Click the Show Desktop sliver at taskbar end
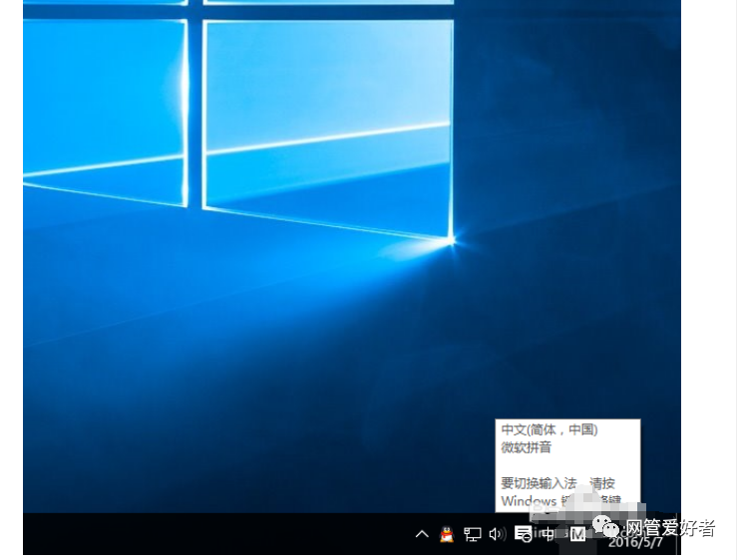The height and width of the screenshot is (560, 739). 678,534
